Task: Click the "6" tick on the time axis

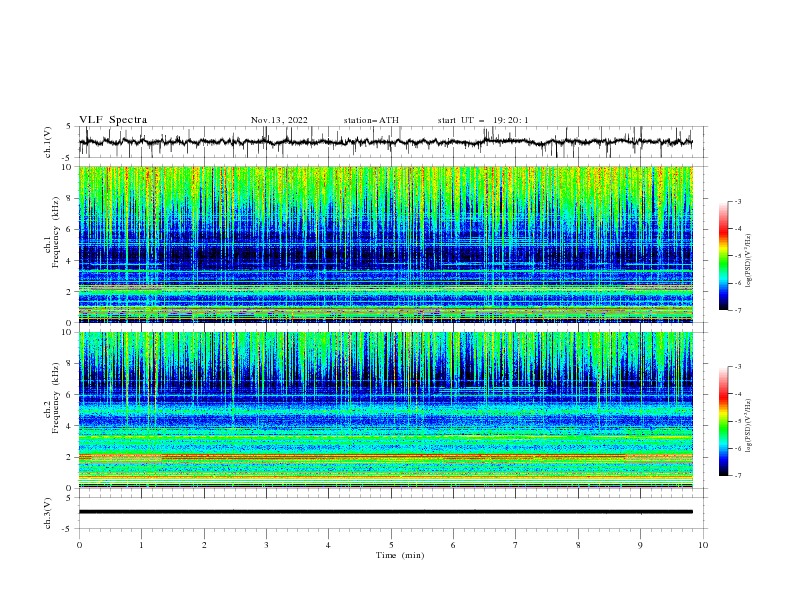Action: tap(453, 545)
